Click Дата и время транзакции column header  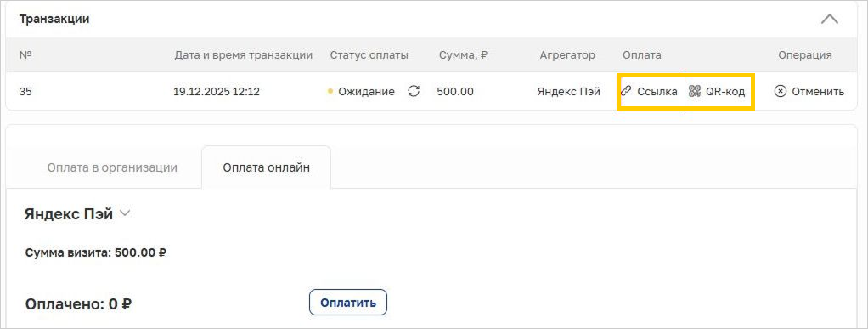[x=244, y=54]
